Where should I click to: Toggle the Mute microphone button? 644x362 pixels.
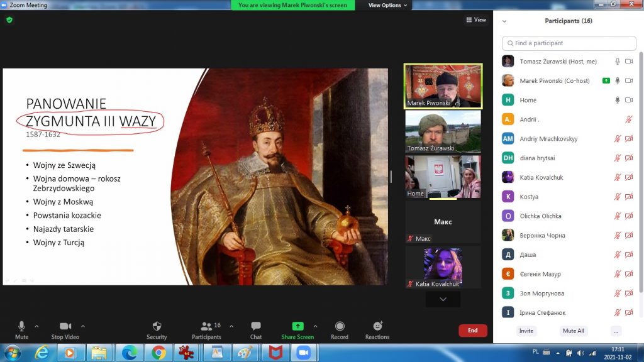tap(21, 327)
